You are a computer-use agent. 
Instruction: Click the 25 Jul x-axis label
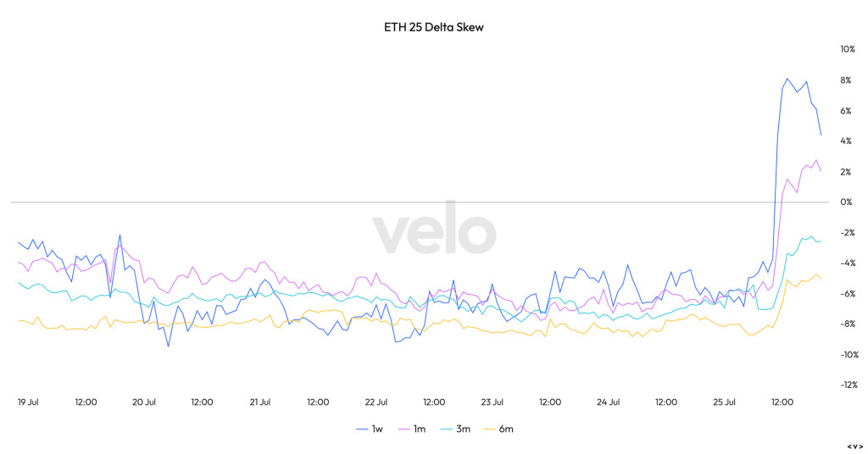pyautogui.click(x=725, y=402)
